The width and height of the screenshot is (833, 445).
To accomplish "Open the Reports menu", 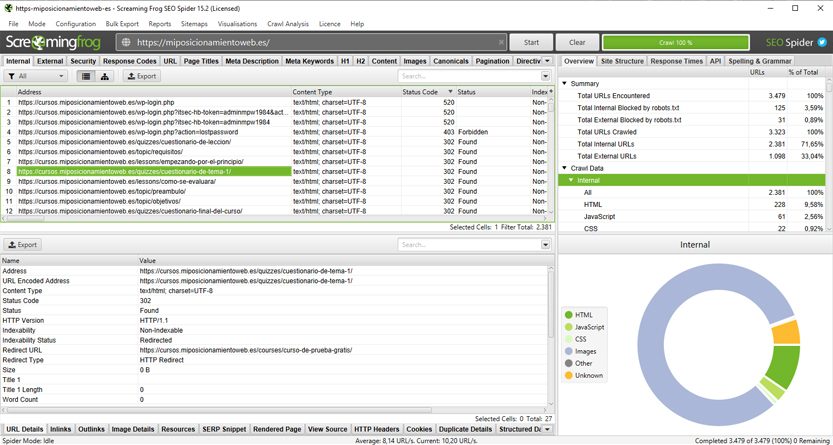I will click(x=160, y=24).
